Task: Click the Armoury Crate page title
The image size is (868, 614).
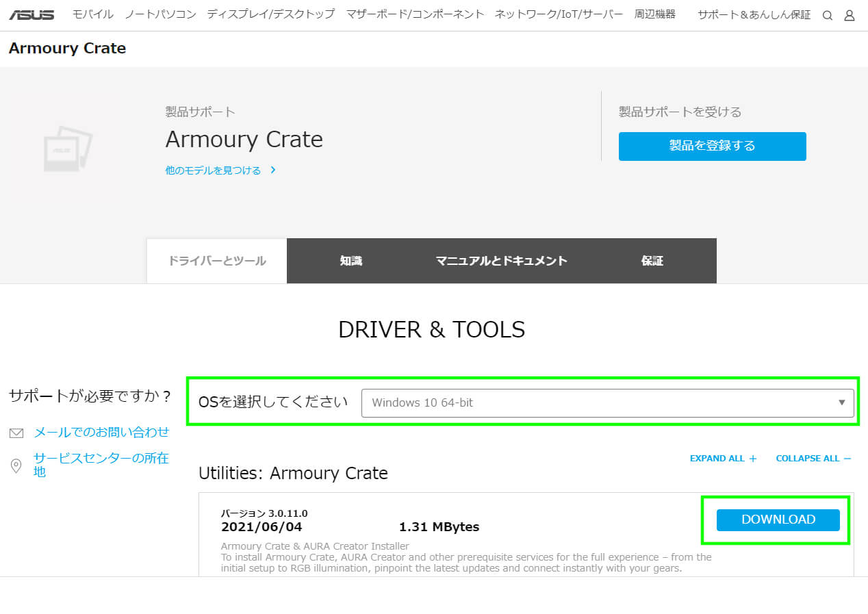Action: click(x=67, y=49)
